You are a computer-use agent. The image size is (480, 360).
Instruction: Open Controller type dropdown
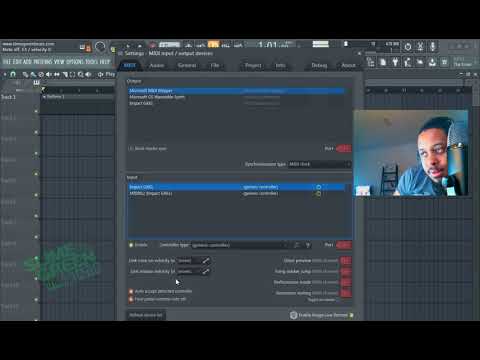pyautogui.click(x=240, y=245)
